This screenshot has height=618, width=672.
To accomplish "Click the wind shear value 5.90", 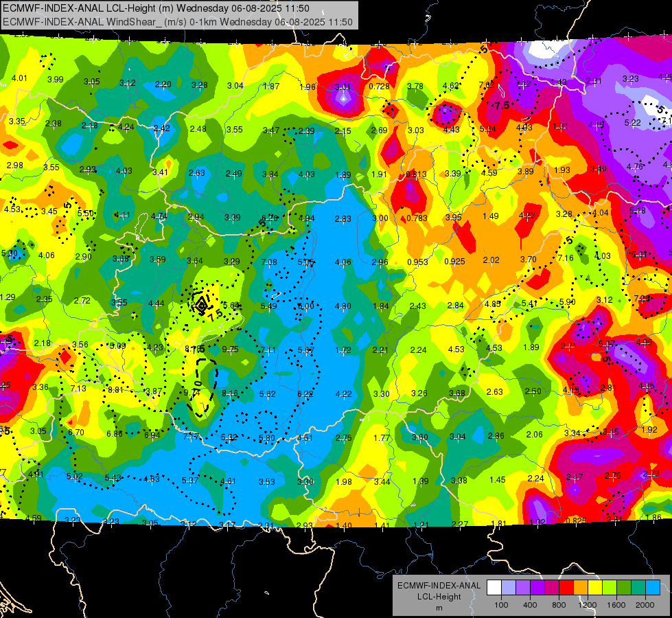I will coord(568,302).
